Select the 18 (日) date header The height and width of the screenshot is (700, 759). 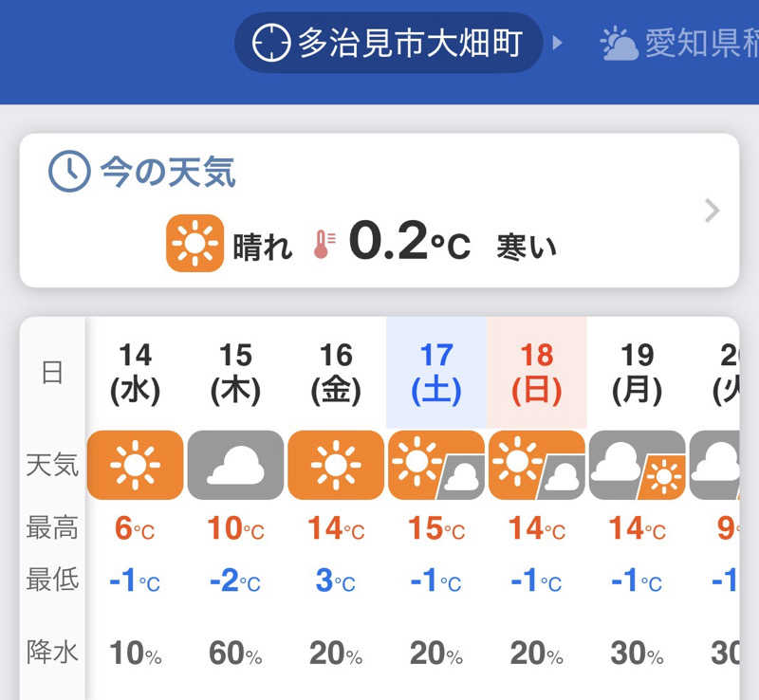click(x=537, y=373)
